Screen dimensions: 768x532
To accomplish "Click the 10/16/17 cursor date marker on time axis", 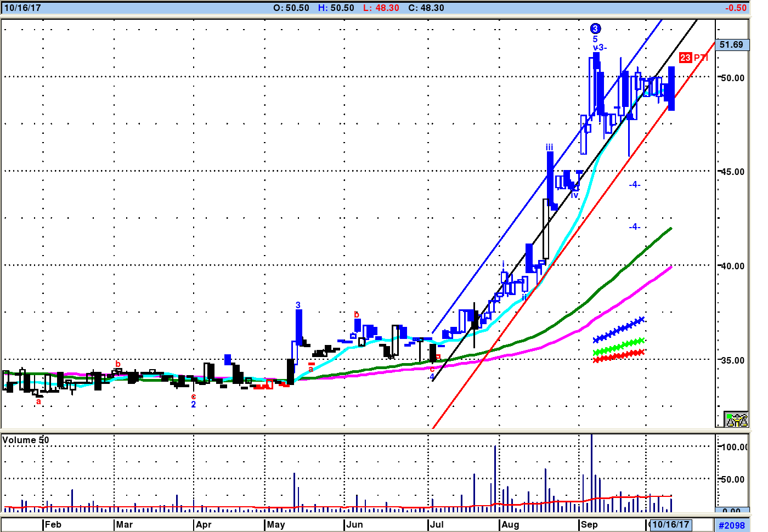I will click(670, 525).
